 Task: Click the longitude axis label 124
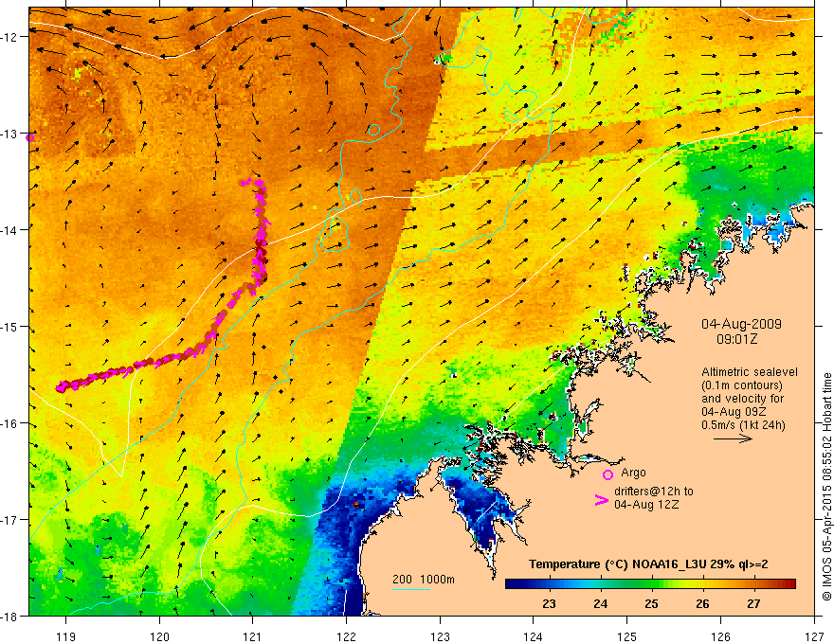point(534,636)
